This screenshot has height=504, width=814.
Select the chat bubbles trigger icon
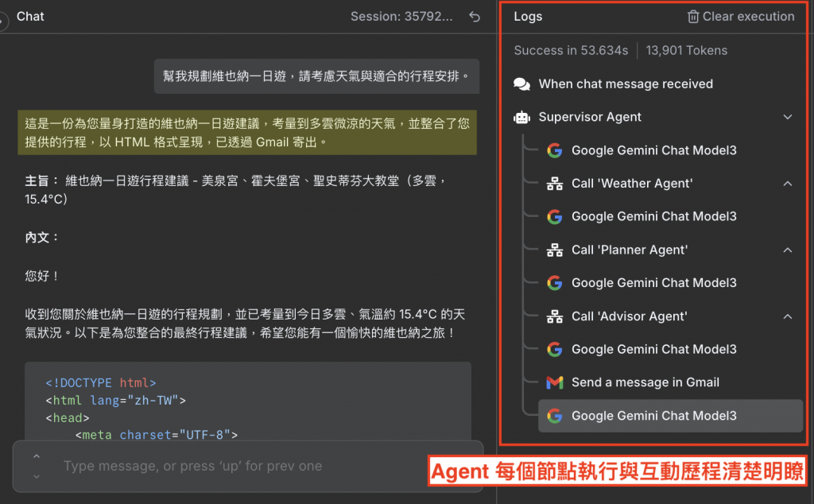521,84
